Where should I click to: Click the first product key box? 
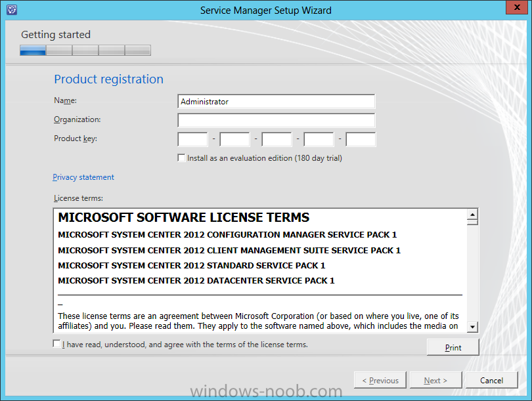tap(192, 139)
